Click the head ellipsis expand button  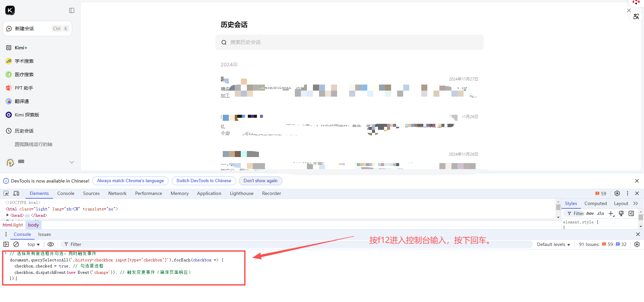pyautogui.click(x=27, y=216)
